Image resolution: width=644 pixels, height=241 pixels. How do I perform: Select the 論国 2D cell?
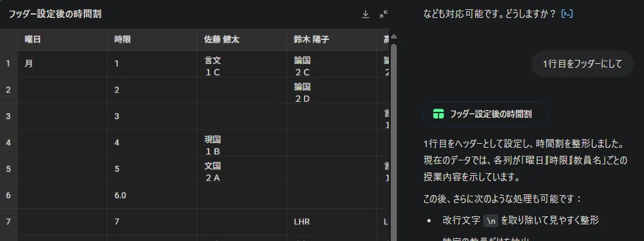(x=332, y=90)
